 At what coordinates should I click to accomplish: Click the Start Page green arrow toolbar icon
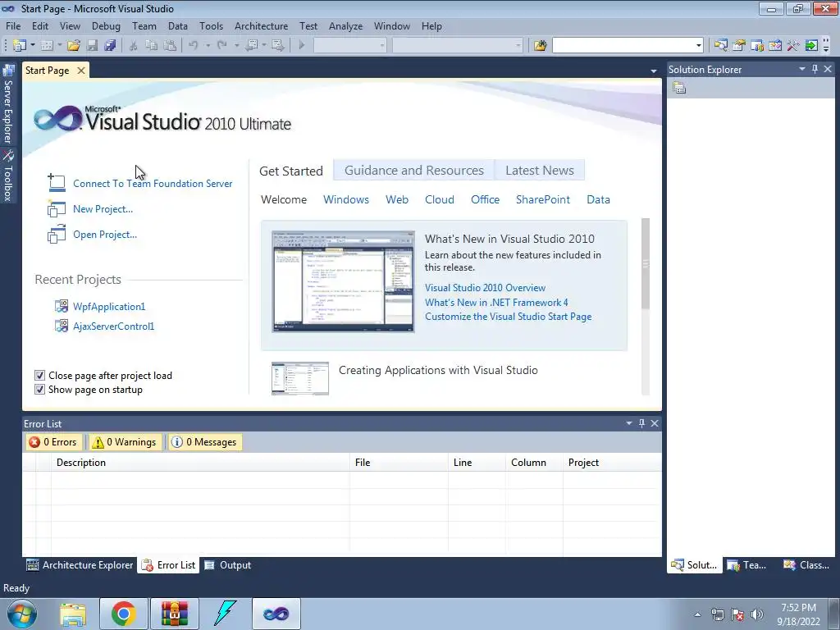(x=811, y=46)
